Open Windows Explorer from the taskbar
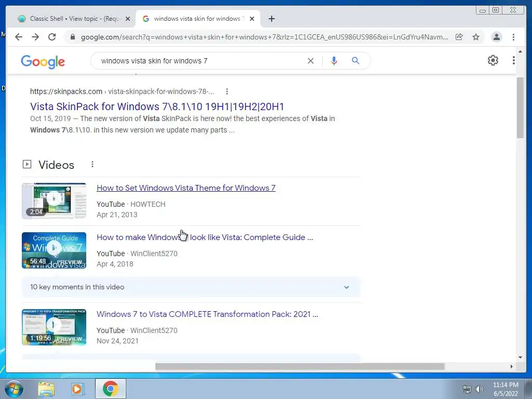 [x=46, y=389]
